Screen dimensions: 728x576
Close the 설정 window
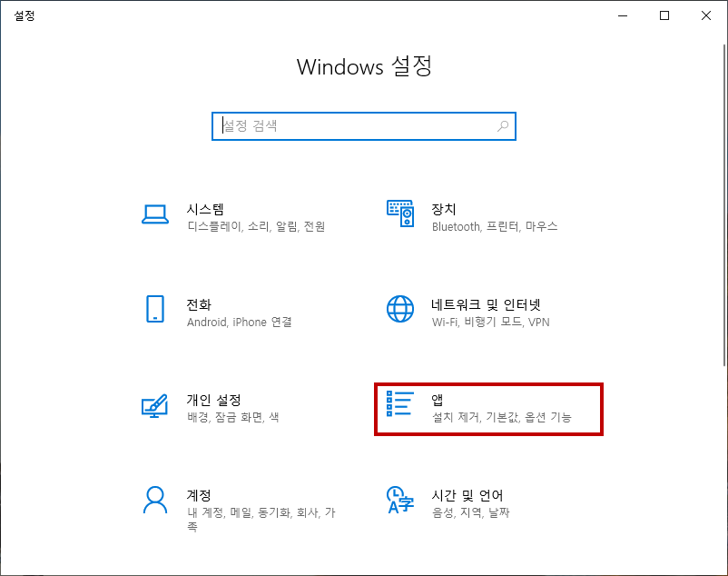706,15
